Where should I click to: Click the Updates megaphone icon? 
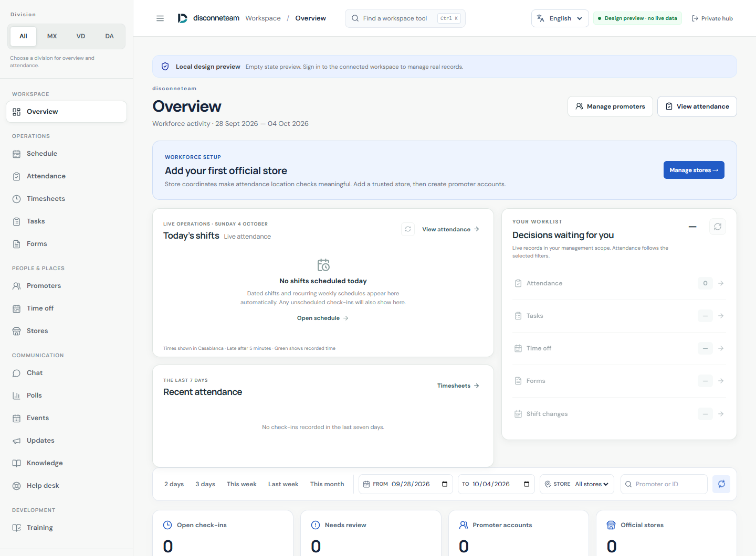tap(17, 441)
